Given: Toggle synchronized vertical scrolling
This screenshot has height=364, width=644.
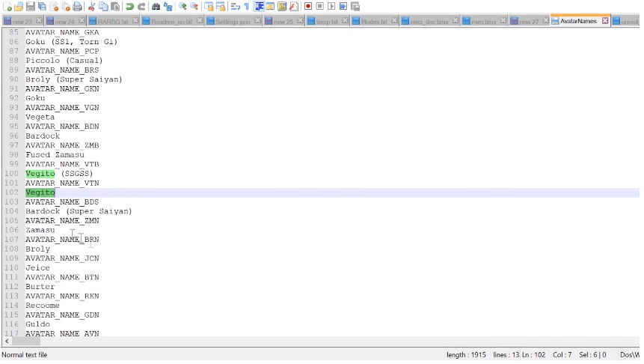Looking at the screenshot, I should (x=209, y=6).
